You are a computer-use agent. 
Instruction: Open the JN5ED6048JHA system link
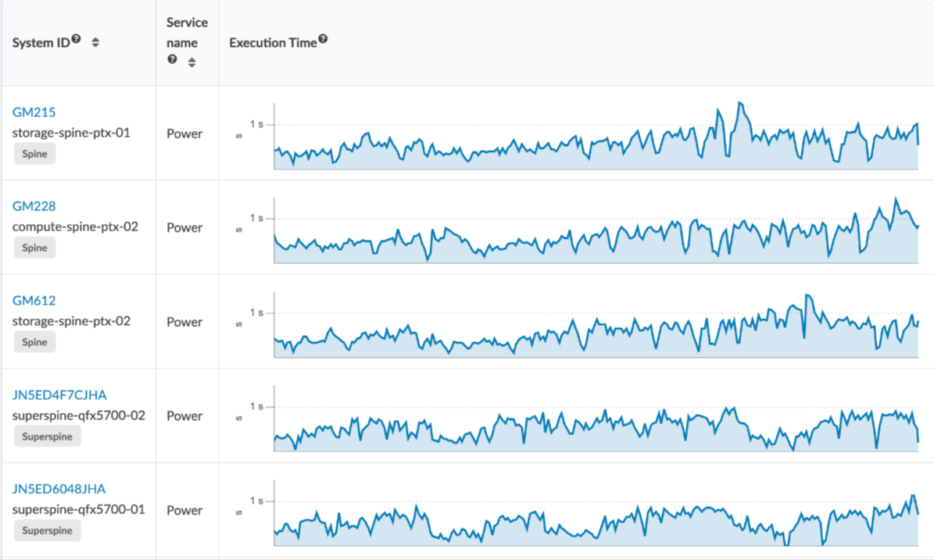coord(59,489)
